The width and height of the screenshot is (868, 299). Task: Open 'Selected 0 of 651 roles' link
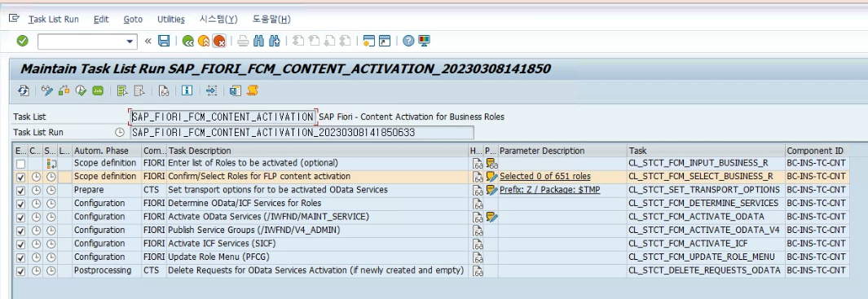pyautogui.click(x=544, y=177)
